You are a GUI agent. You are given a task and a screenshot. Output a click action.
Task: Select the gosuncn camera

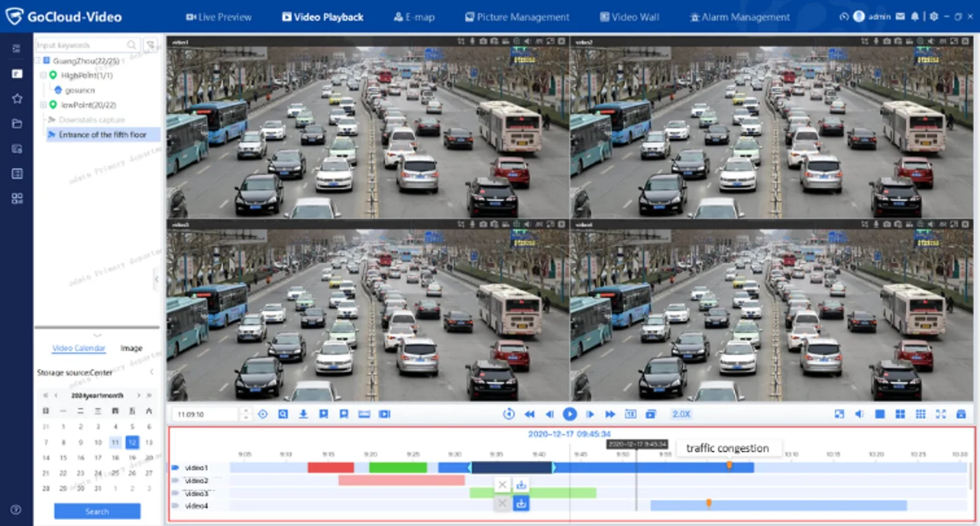click(80, 90)
